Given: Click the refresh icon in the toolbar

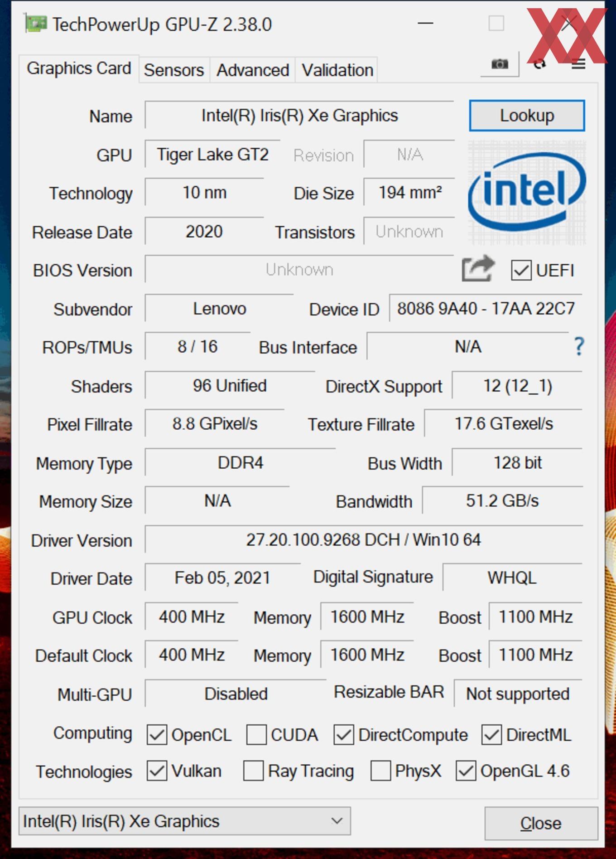Looking at the screenshot, I should pos(539,64).
